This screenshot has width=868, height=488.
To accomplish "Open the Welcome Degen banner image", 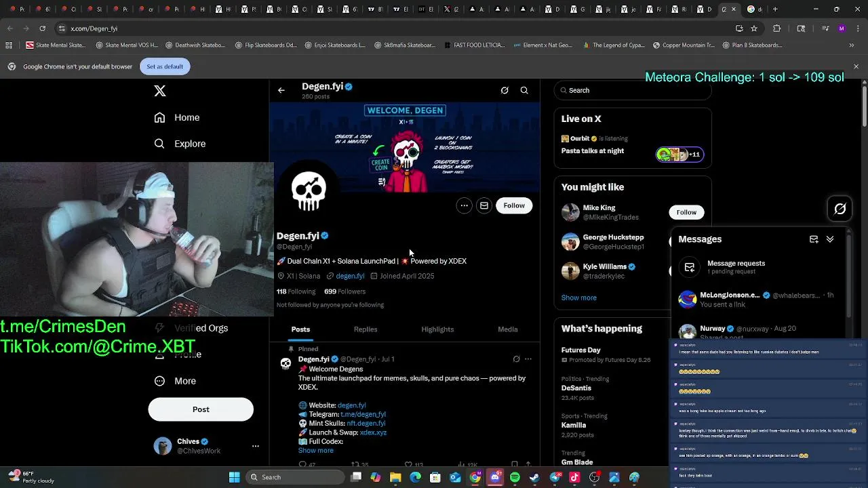I will 405,148.
